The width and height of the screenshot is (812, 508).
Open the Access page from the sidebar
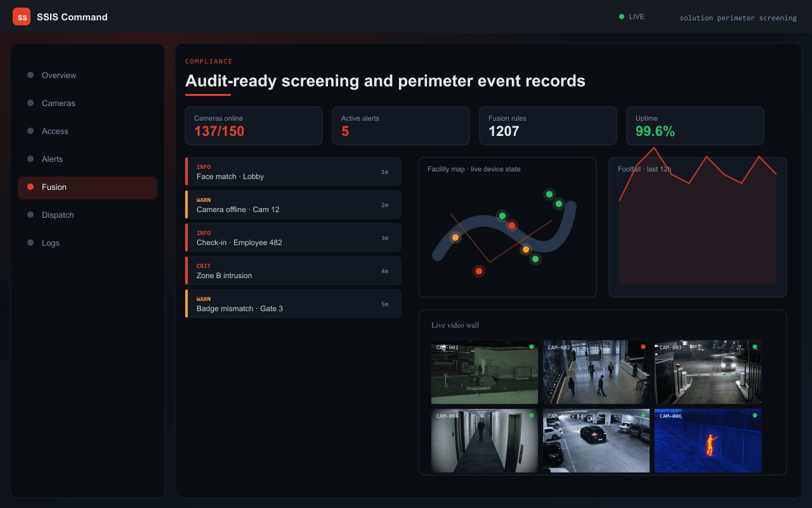88,131
